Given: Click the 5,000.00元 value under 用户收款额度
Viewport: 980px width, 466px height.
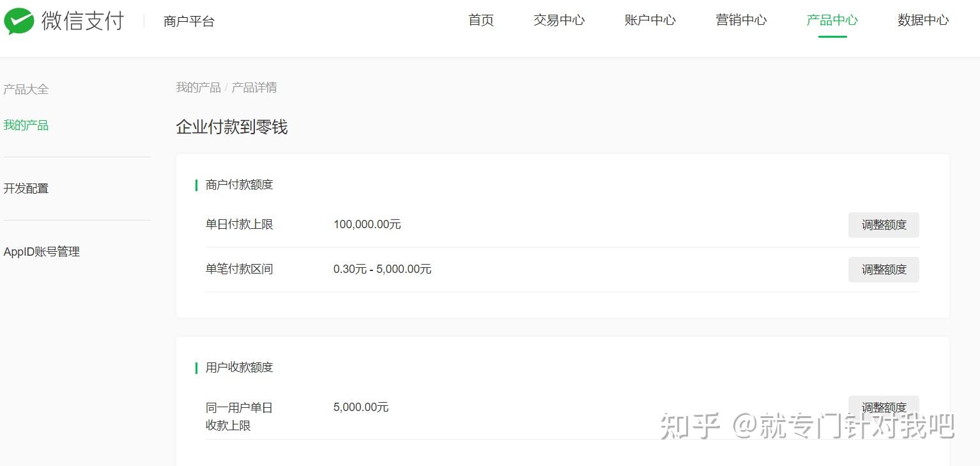Looking at the screenshot, I should [x=361, y=407].
